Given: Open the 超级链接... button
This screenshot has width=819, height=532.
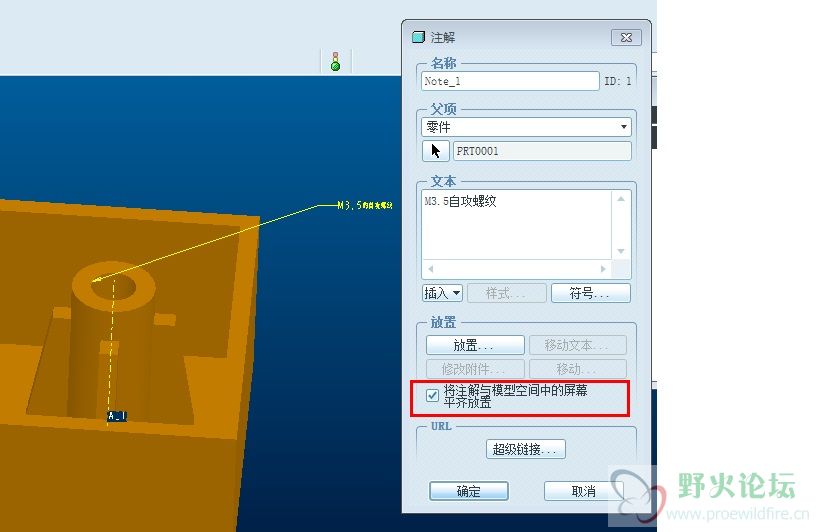Looking at the screenshot, I should [525, 449].
